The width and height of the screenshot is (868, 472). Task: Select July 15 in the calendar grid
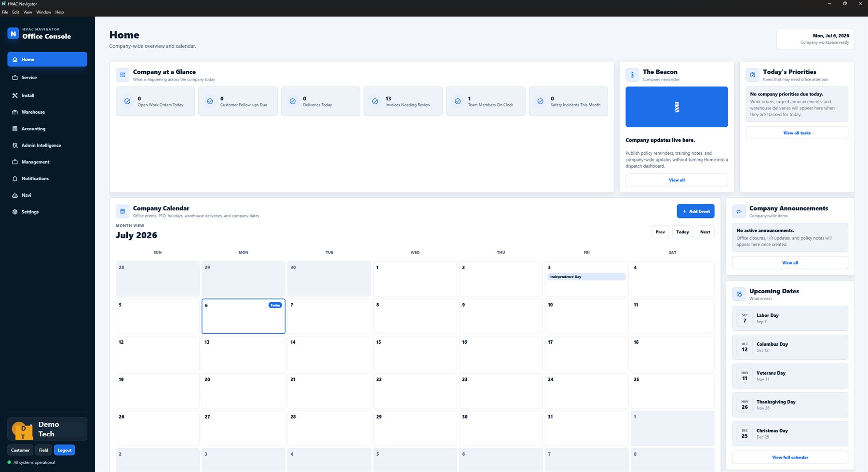tap(415, 353)
